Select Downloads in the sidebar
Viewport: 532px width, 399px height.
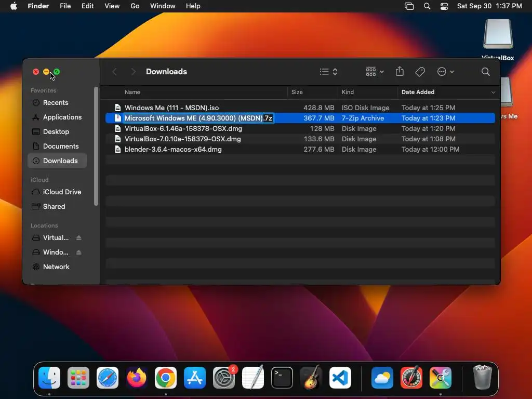click(57, 161)
